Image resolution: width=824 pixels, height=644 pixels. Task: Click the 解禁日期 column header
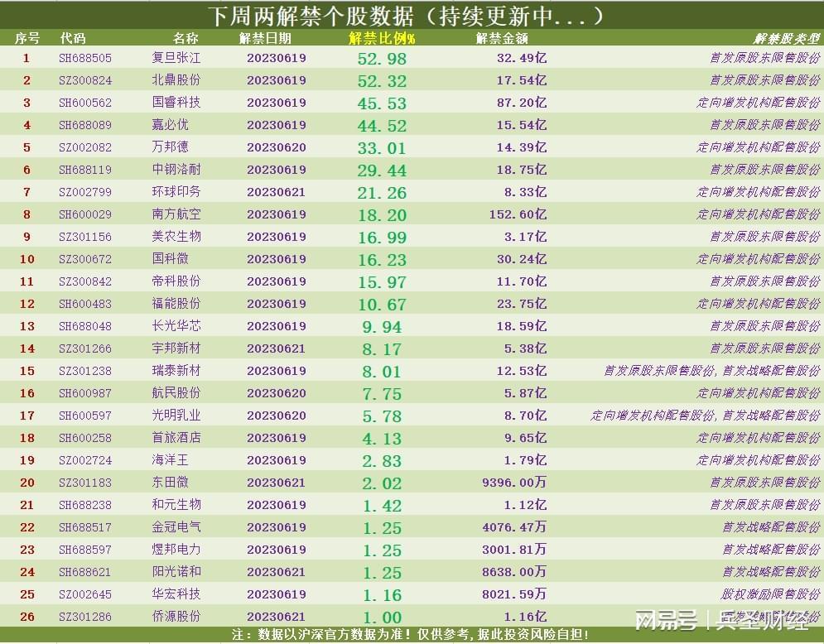(x=265, y=38)
